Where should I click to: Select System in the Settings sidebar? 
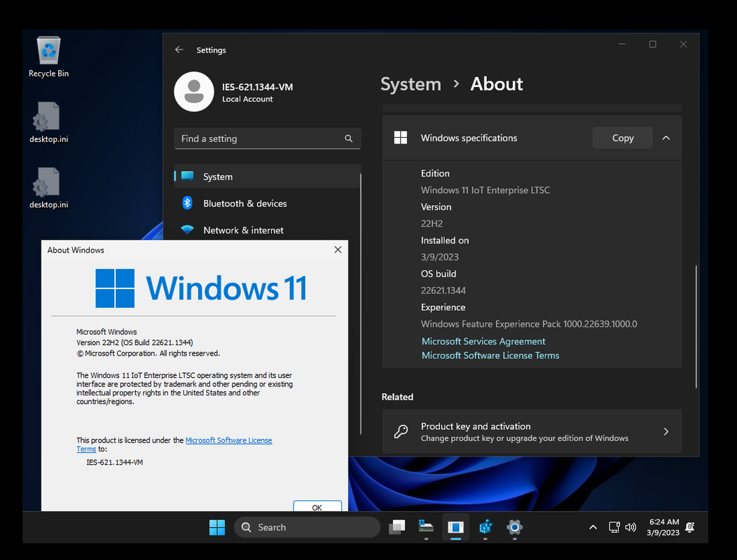pos(267,176)
